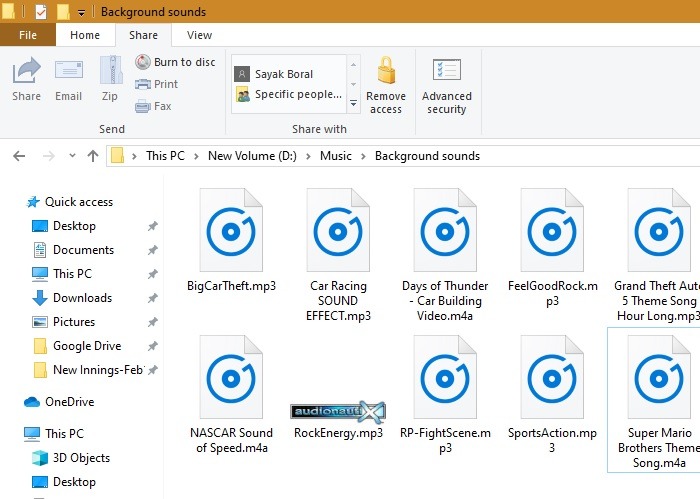Viewport: 700px width, 499px height.
Task: Select the SportsAction.mp3 file
Action: pos(552,395)
